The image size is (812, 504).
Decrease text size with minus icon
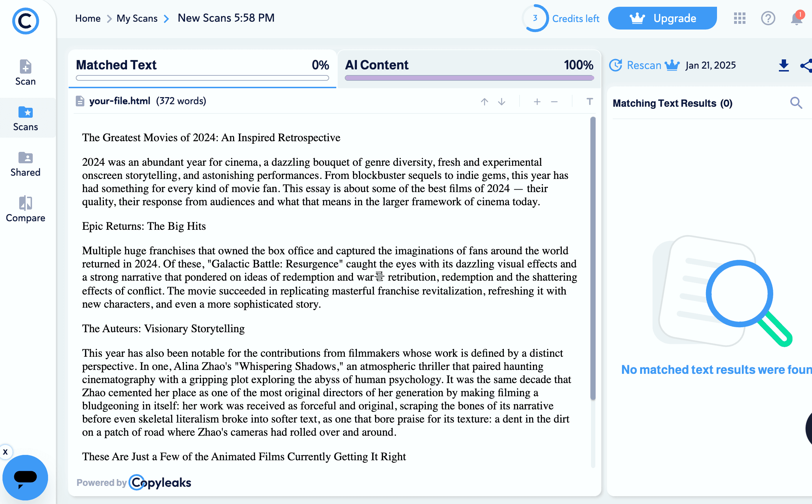[x=554, y=102]
